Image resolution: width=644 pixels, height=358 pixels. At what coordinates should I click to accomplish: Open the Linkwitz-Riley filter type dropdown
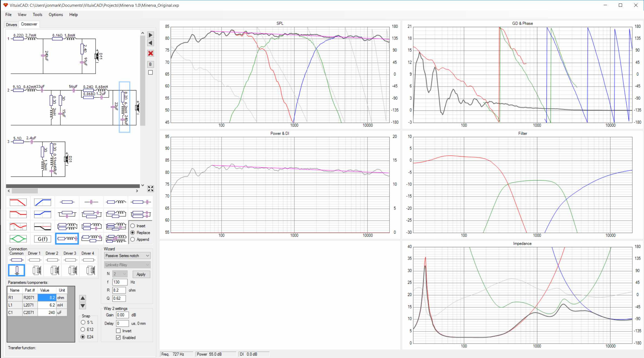coord(127,265)
